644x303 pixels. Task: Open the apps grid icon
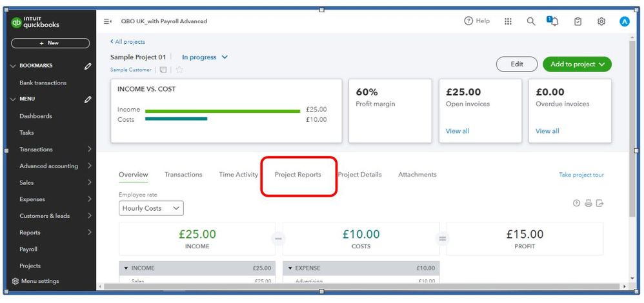coord(508,21)
